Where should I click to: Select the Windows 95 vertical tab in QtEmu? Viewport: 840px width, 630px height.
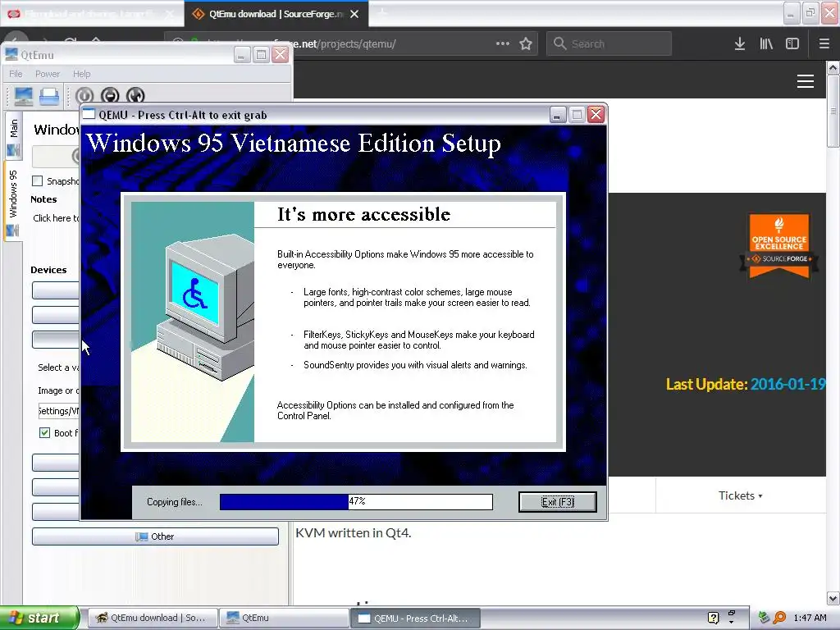[13, 202]
